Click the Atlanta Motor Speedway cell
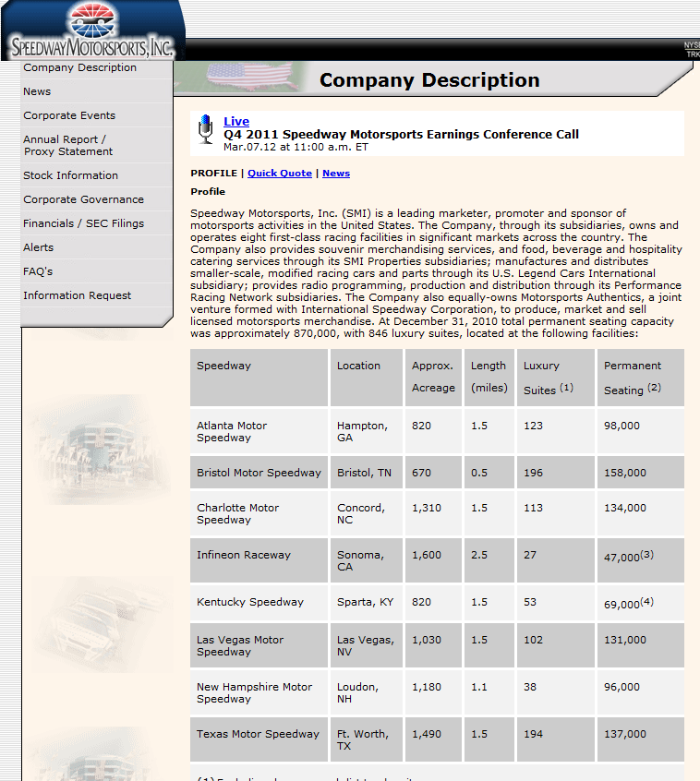The image size is (700, 781). (259, 431)
